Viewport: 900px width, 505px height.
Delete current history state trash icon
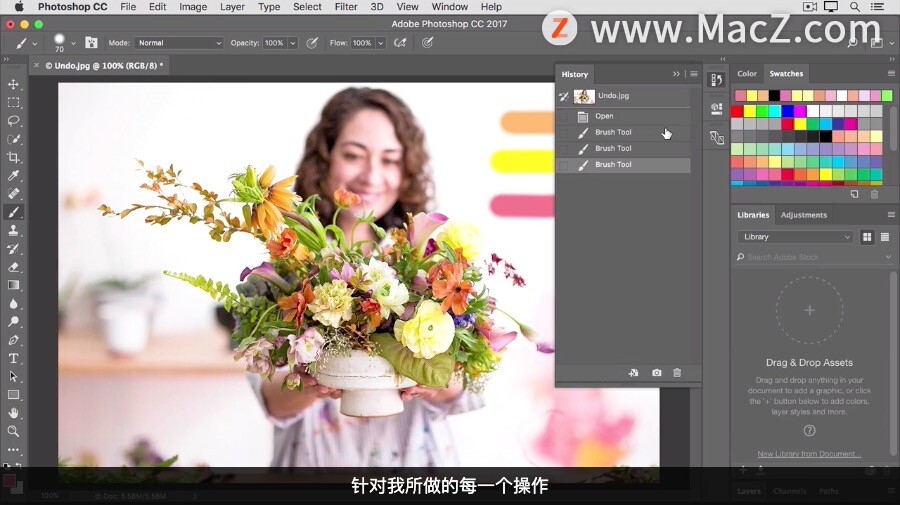[677, 372]
